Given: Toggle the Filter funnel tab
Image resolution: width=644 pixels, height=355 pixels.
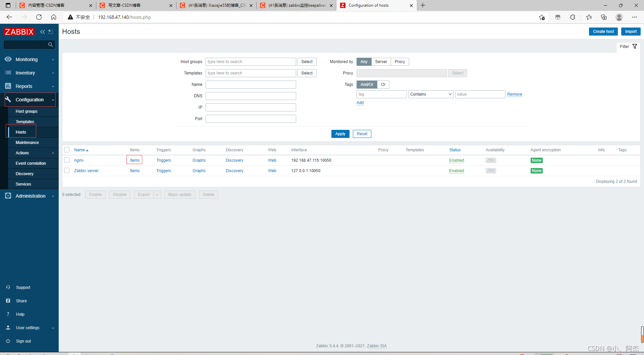Looking at the screenshot, I should 628,47.
